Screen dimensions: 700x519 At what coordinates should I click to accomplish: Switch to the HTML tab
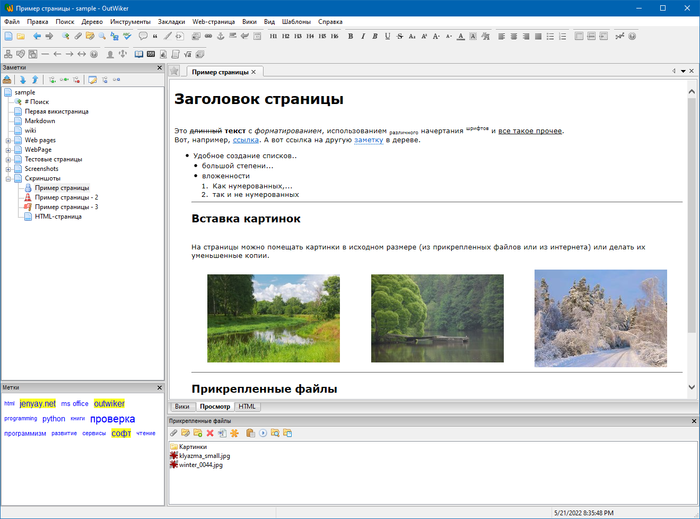[x=247, y=407]
